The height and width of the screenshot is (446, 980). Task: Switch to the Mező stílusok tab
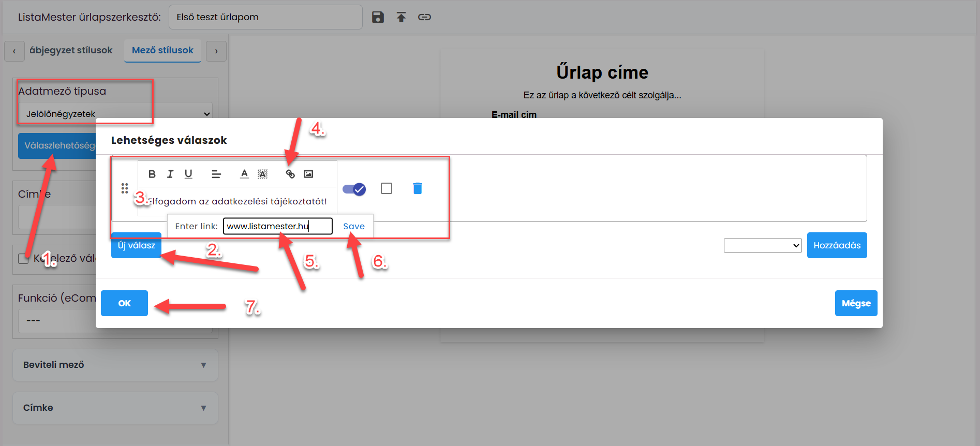click(162, 50)
